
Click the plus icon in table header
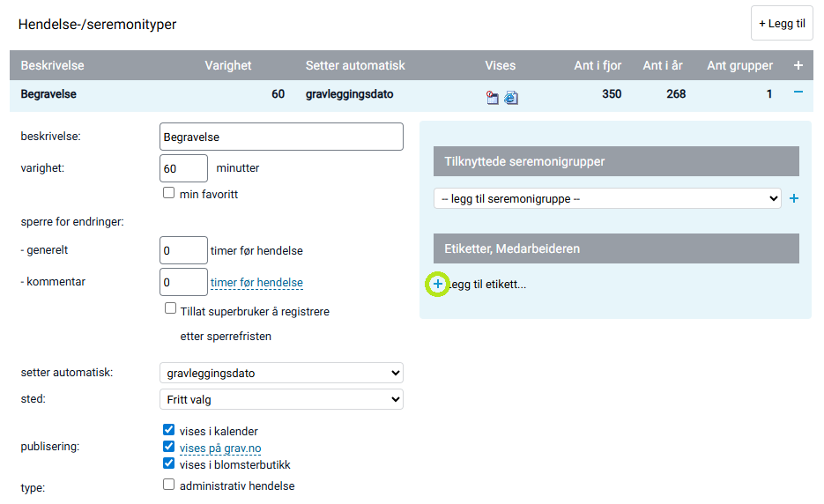tap(798, 65)
